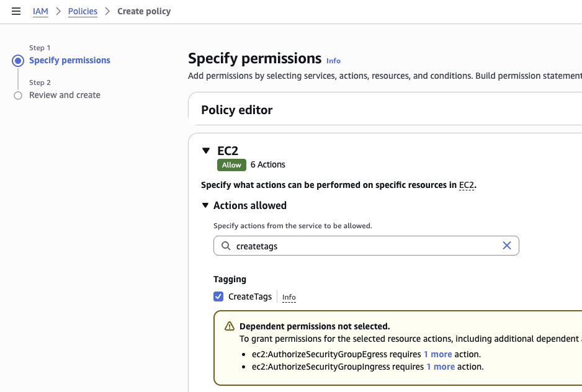Focus the actions search input field
Image resolution: width=582 pixels, height=392 pixels.
(x=366, y=246)
